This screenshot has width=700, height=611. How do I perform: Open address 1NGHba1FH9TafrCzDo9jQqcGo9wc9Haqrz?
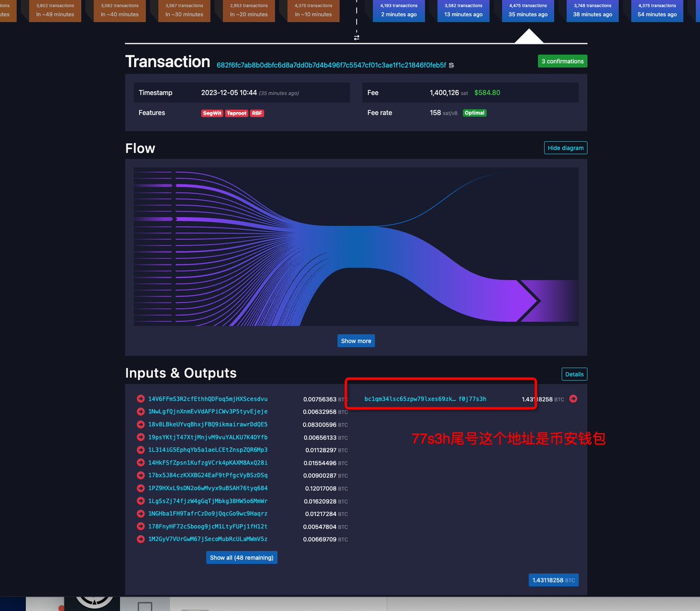click(208, 514)
